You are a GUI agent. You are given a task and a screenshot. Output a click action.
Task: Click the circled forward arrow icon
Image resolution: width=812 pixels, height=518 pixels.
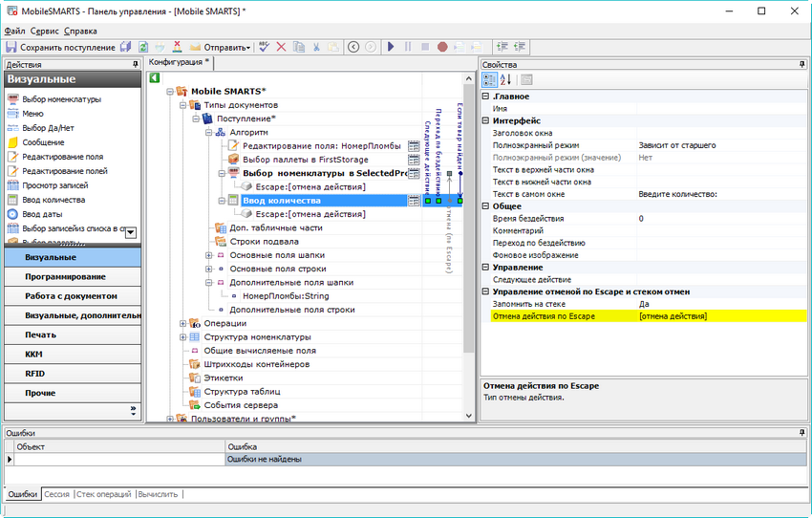point(371,47)
